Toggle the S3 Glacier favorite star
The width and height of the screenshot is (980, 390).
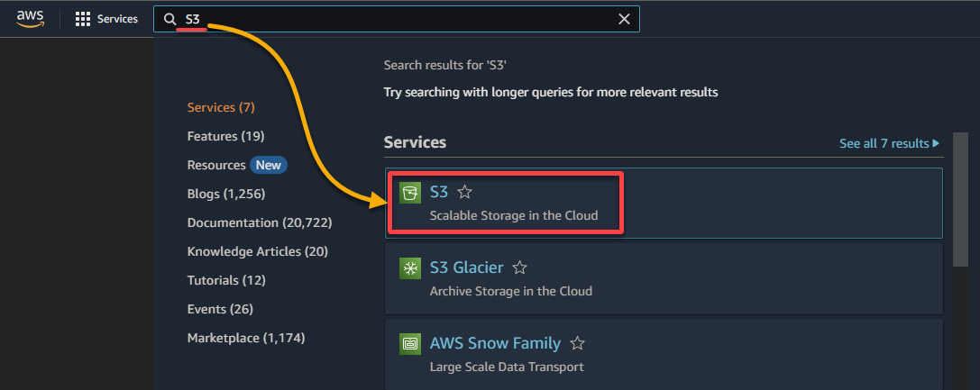pyautogui.click(x=519, y=268)
